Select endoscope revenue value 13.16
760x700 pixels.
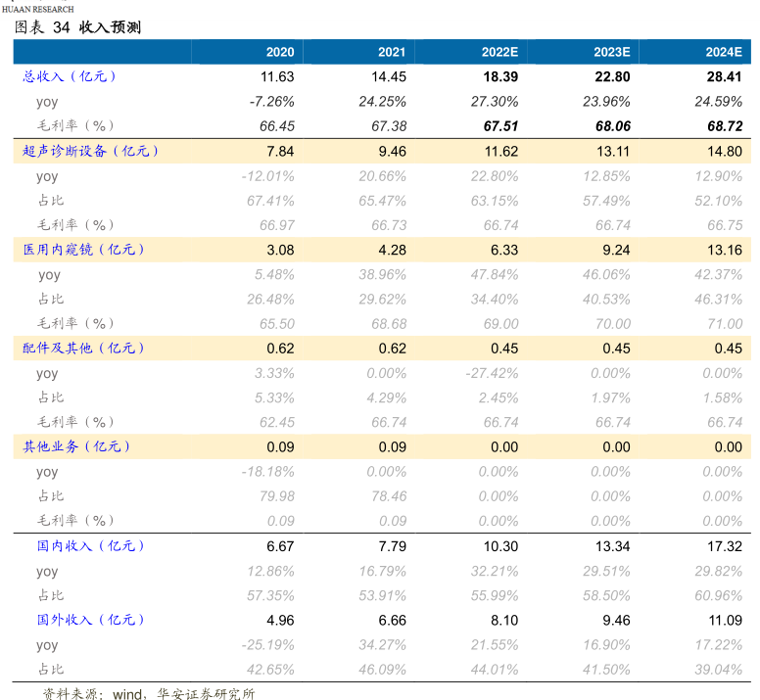tap(725, 250)
